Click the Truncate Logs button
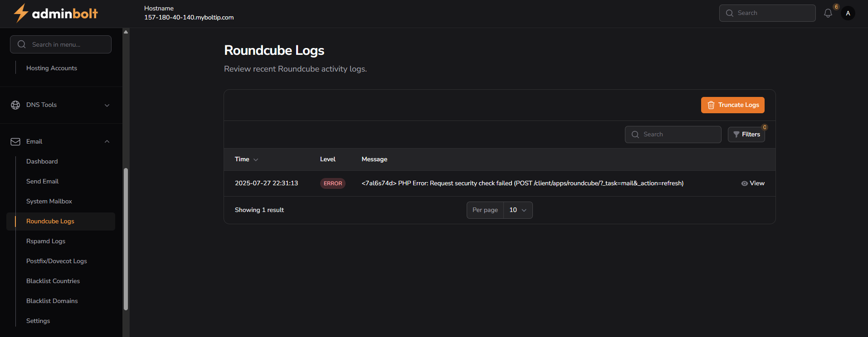868x337 pixels. point(733,105)
